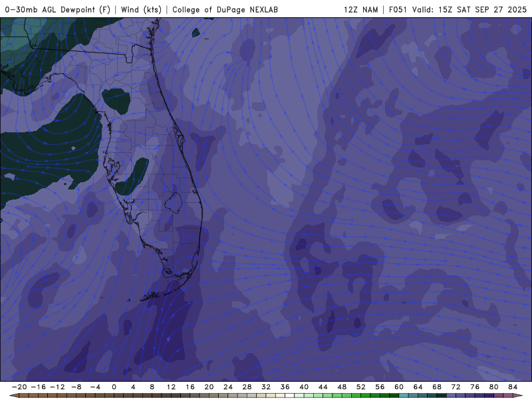Click the colorbar's right arrow end
Viewport: 532px width, 399px height.
pos(518,396)
